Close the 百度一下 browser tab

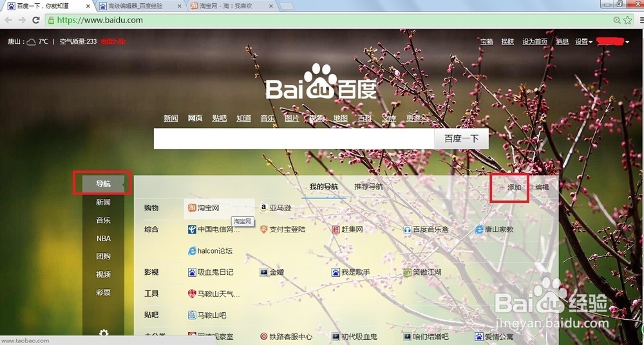click(x=88, y=6)
